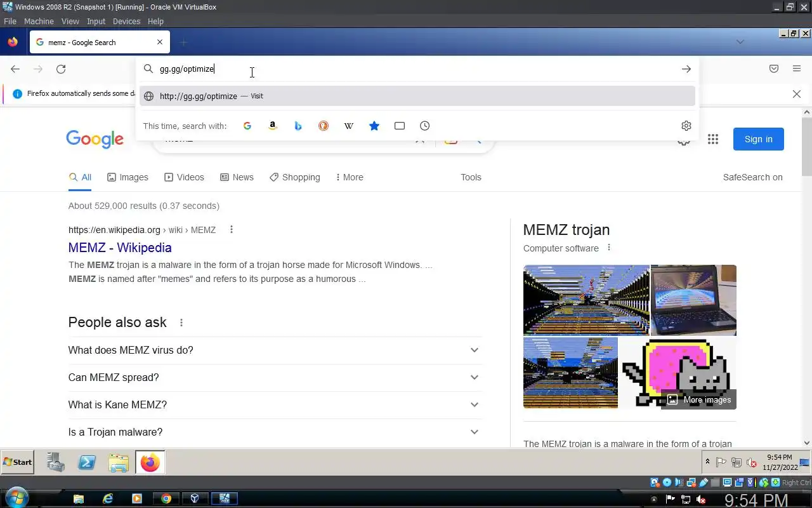Search with Google one-off icon
This screenshot has width=812, height=508.
tap(247, 126)
